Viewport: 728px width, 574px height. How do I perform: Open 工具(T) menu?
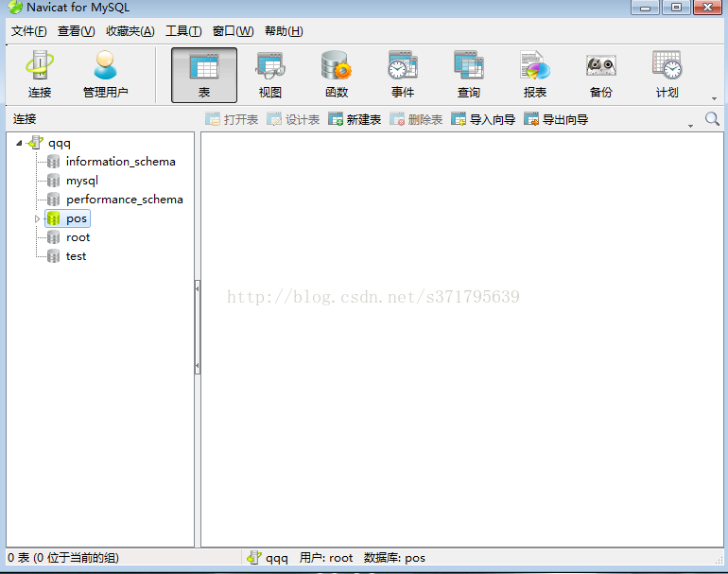click(183, 31)
